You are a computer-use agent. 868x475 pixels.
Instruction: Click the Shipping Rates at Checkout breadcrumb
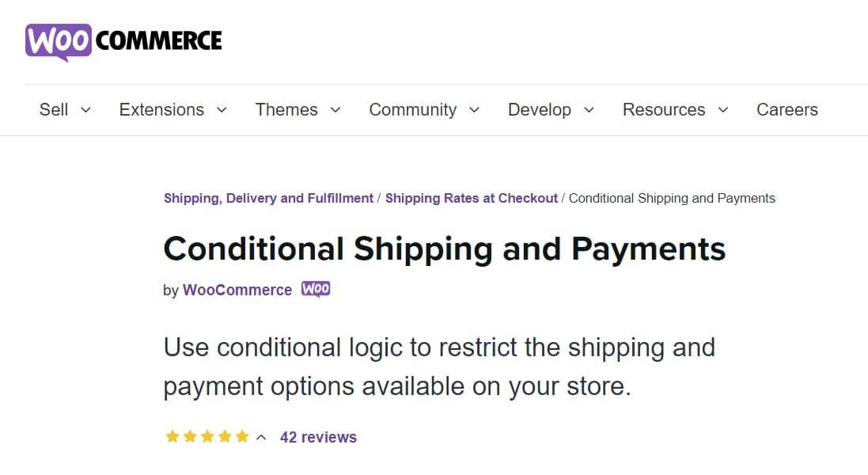pos(472,198)
